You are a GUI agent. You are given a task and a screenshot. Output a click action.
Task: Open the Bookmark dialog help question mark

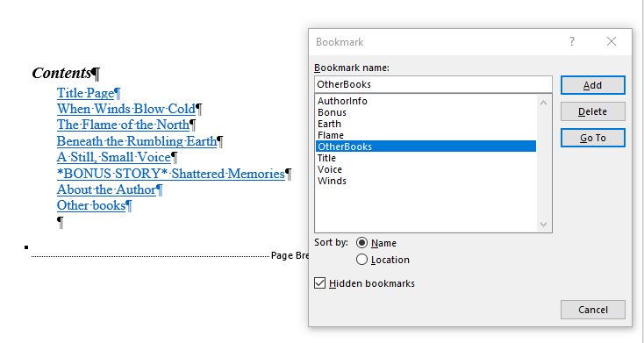tap(572, 41)
